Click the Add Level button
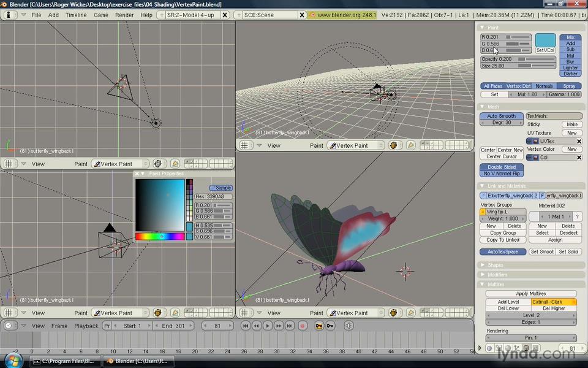The image size is (588, 368). (508, 302)
